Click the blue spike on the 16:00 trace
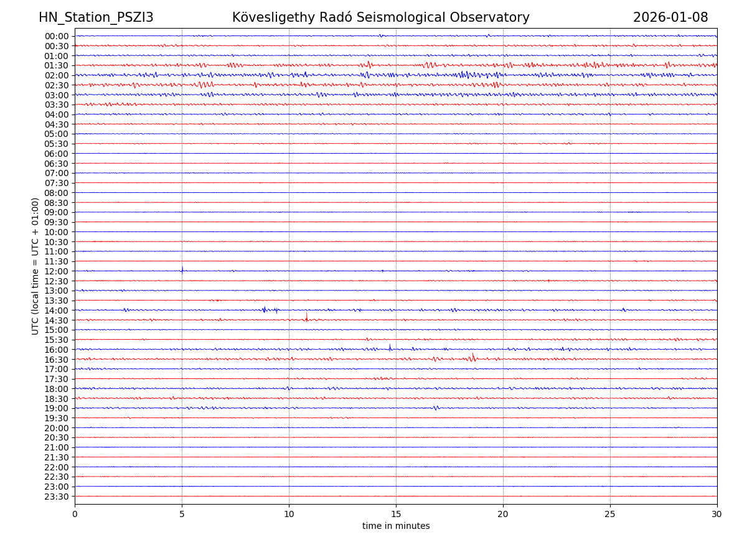Viewport: 747px width, 560px height. coord(390,347)
